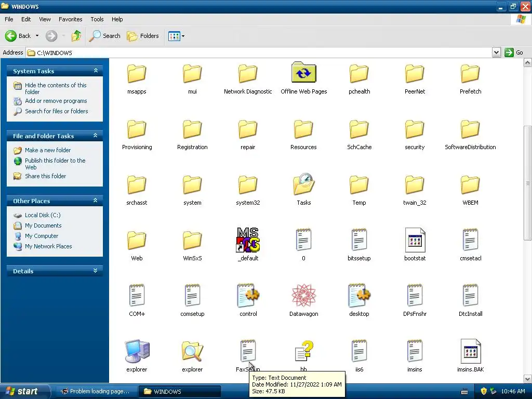Toggle the Folders pane
Image resolution: width=532 pixels, height=399 pixels.
(142, 36)
